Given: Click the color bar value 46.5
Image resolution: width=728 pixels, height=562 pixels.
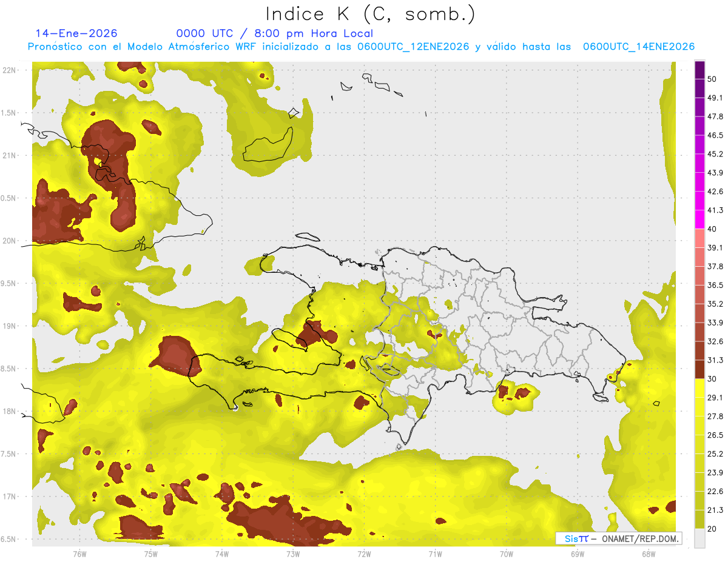Looking at the screenshot, I should (x=715, y=135).
